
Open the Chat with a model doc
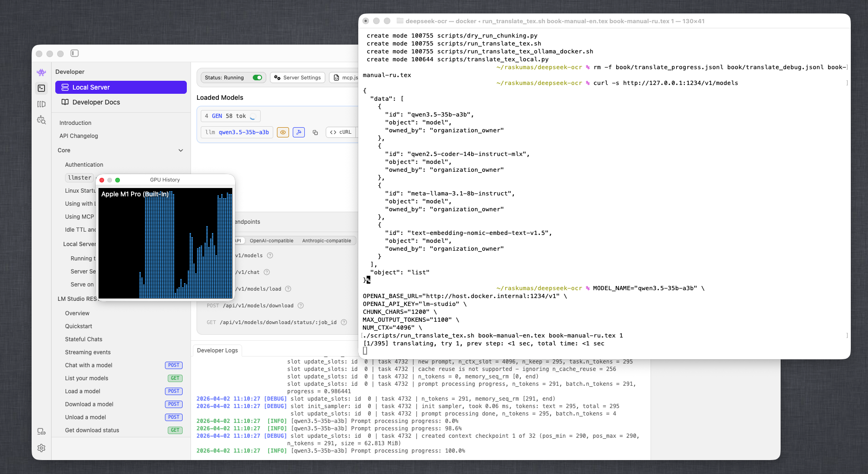point(89,365)
